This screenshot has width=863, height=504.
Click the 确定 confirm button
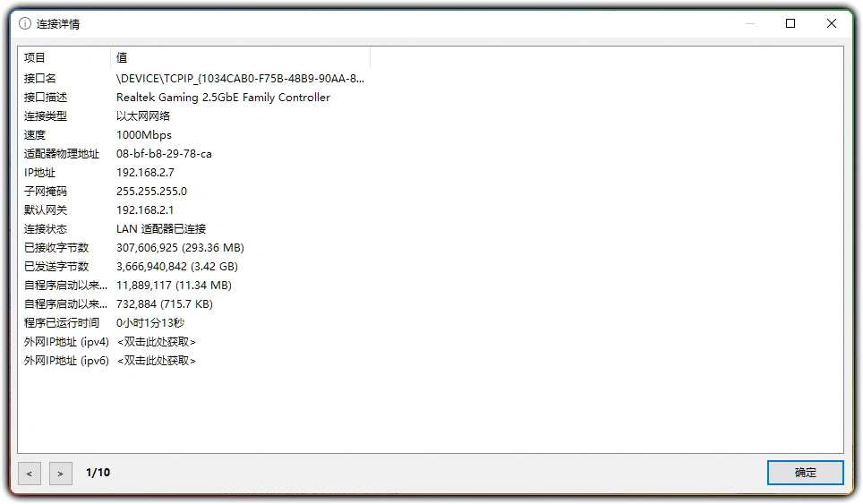pyautogui.click(x=805, y=473)
